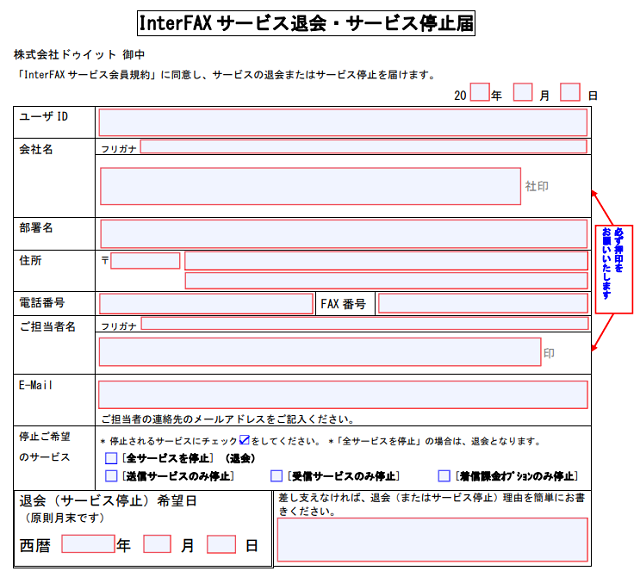Check the 着信課金オプションのみ停止 checkbox
640x571 pixels.
pos(444,476)
